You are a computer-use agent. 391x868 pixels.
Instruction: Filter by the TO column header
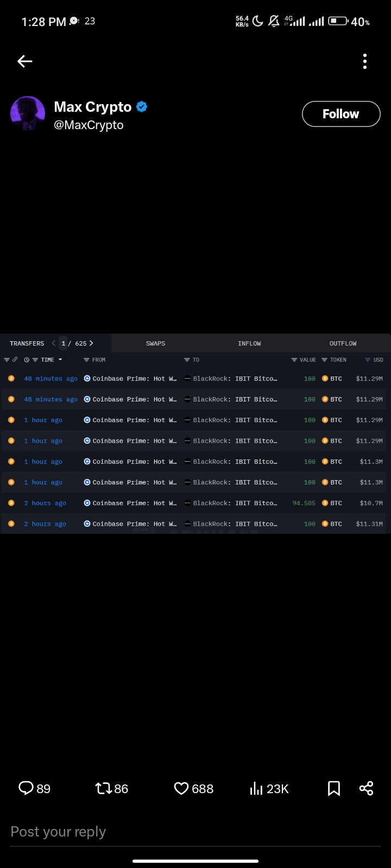tap(192, 360)
